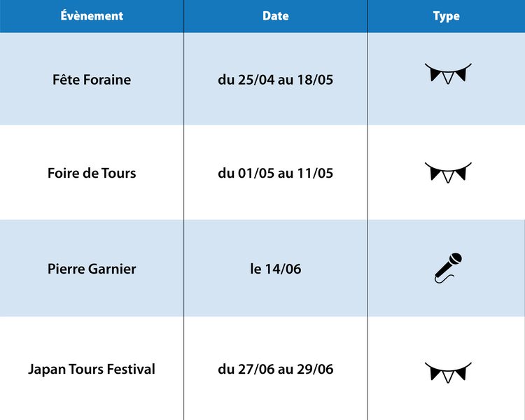This screenshot has width=525, height=420.
Task: Open the Pierre Garnier event name
Action: [92, 269]
